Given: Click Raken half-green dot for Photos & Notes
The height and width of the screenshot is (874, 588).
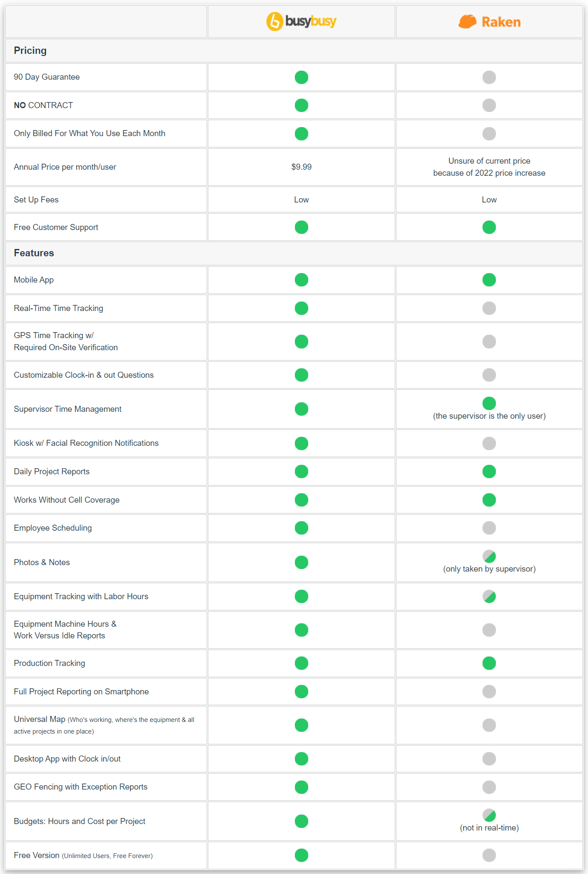Looking at the screenshot, I should pyautogui.click(x=489, y=556).
